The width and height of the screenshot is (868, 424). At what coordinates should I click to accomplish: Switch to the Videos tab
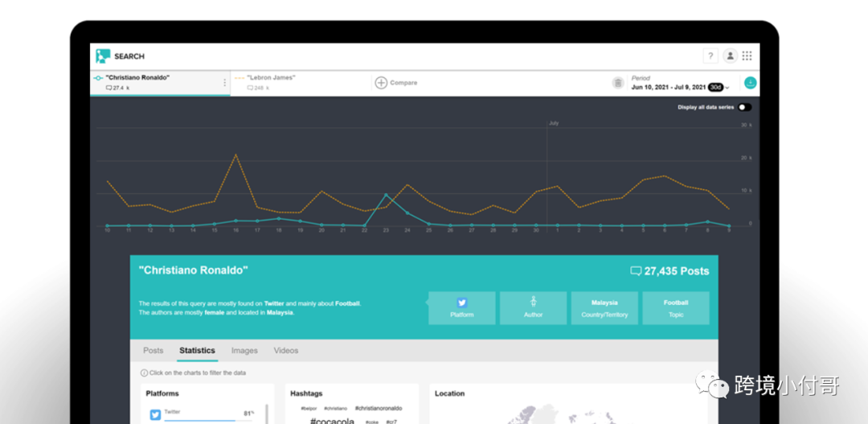point(286,351)
